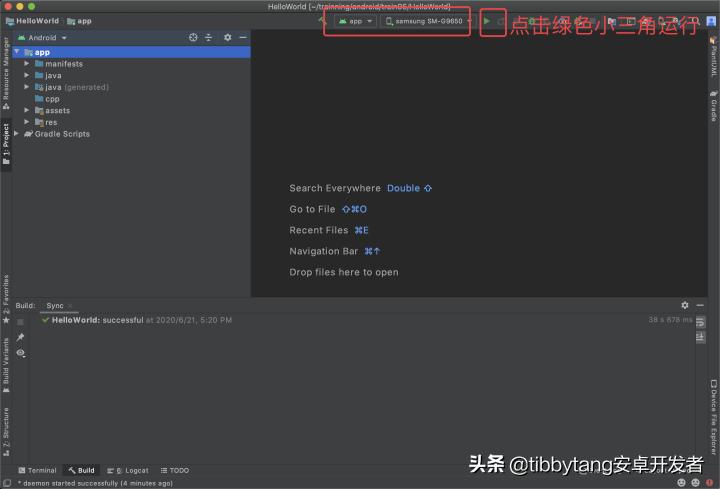720x489 pixels.
Task: Click app breadcrumb in navigation bar
Action: [x=79, y=21]
